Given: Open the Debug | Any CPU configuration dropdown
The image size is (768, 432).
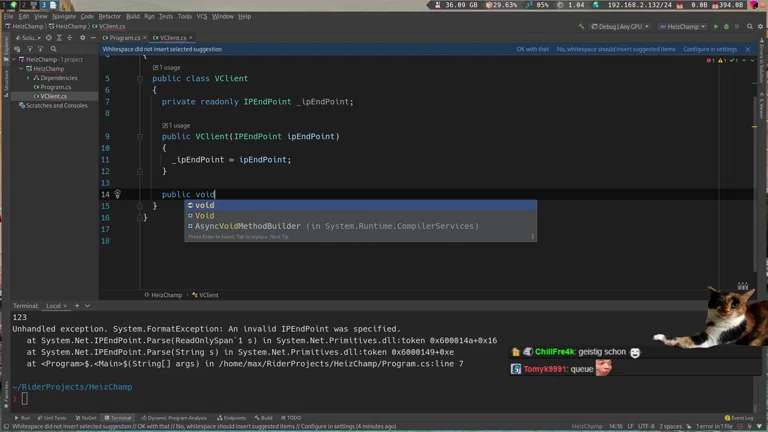Looking at the screenshot, I should point(620,26).
